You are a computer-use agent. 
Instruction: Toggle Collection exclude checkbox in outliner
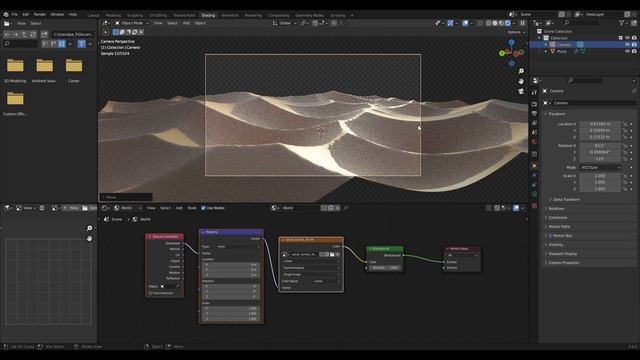[621, 38]
